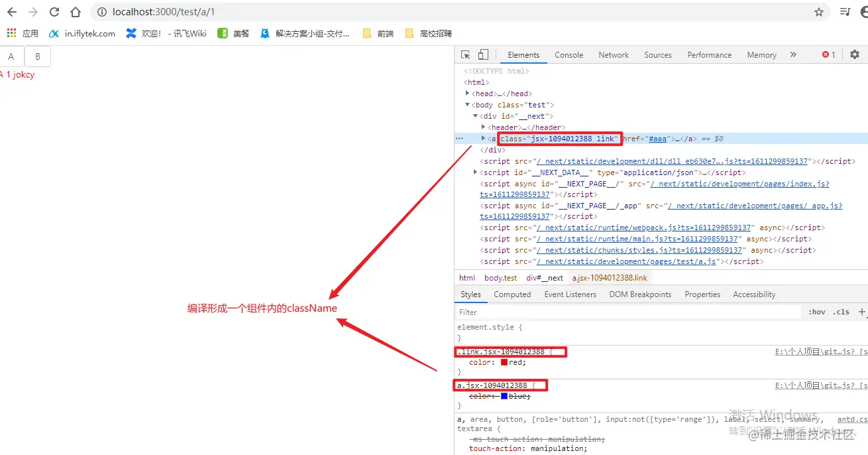Switch to the Performance tab
This screenshot has width=868, height=455.
[x=709, y=55]
